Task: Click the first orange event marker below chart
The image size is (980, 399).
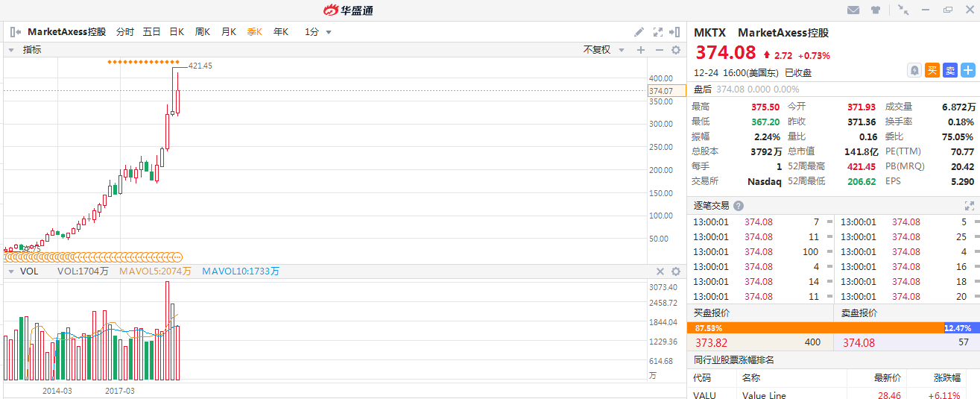Action: click(7, 256)
